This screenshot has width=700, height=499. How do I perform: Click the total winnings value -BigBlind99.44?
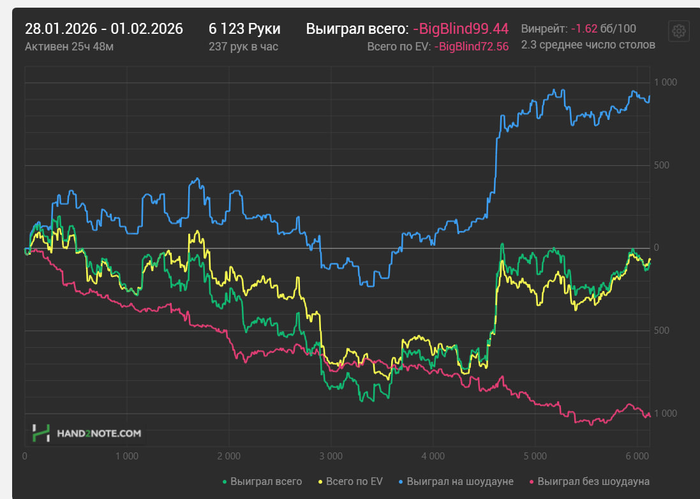tap(461, 29)
